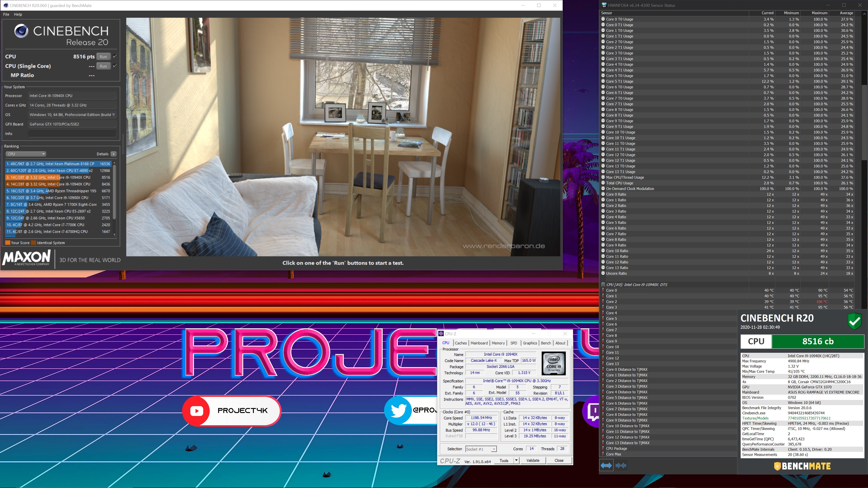Switch to the Caches tab in CPU-Z
The height and width of the screenshot is (488, 868).
pos(461,343)
